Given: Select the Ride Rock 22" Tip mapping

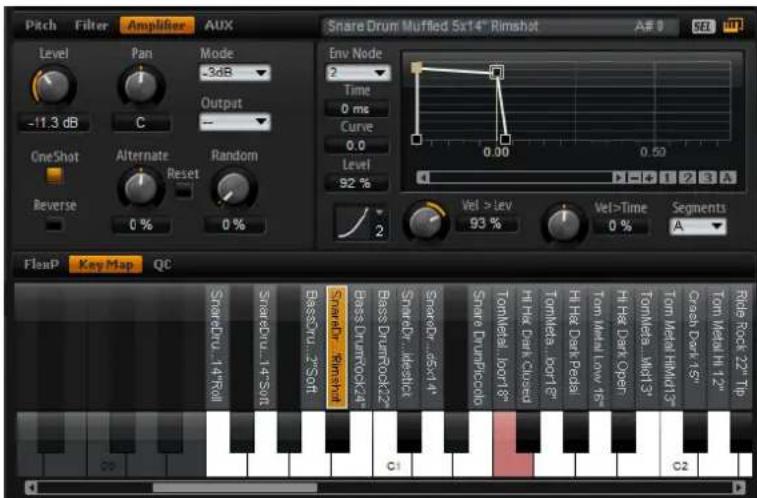Looking at the screenshot, I should click(x=741, y=347).
